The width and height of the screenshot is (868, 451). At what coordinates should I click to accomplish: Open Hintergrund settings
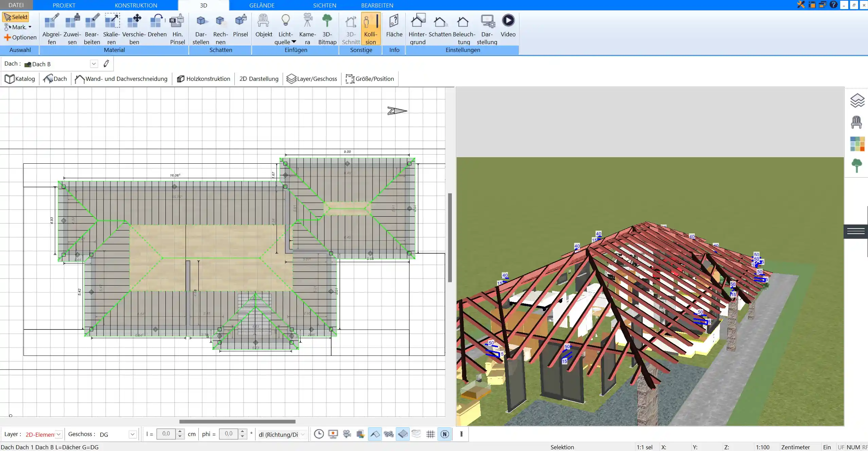click(x=418, y=29)
